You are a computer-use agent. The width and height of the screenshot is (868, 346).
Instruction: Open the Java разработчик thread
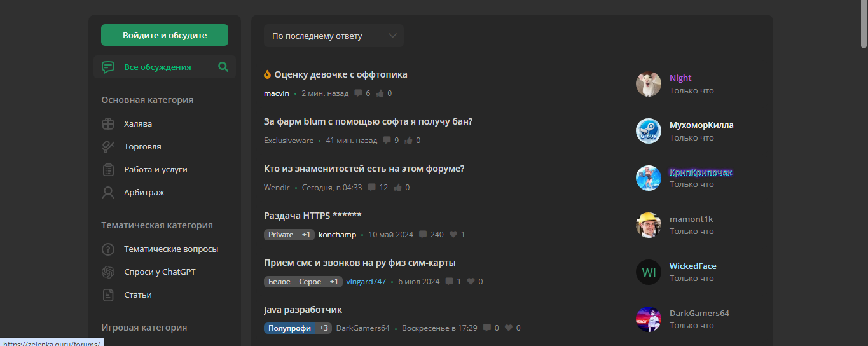click(x=303, y=310)
